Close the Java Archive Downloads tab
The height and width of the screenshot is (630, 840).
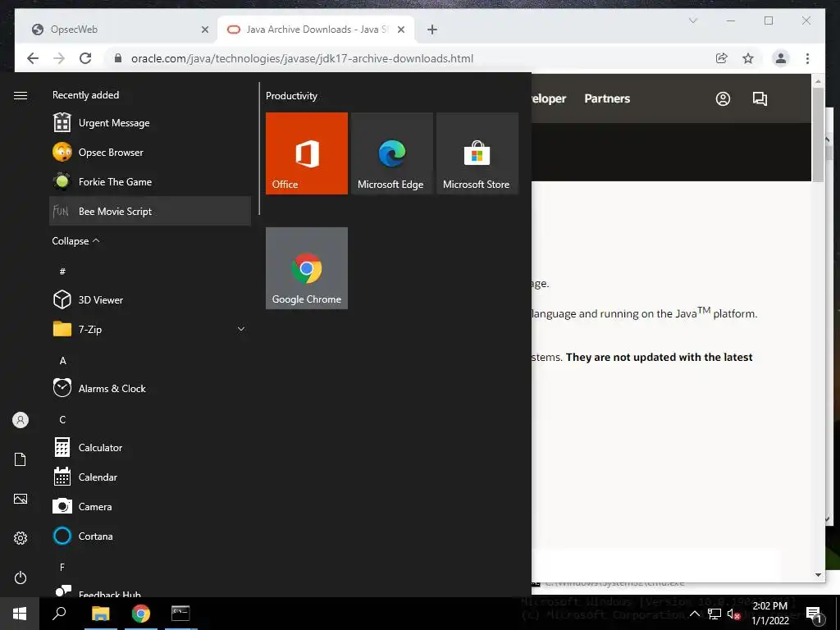400,30
